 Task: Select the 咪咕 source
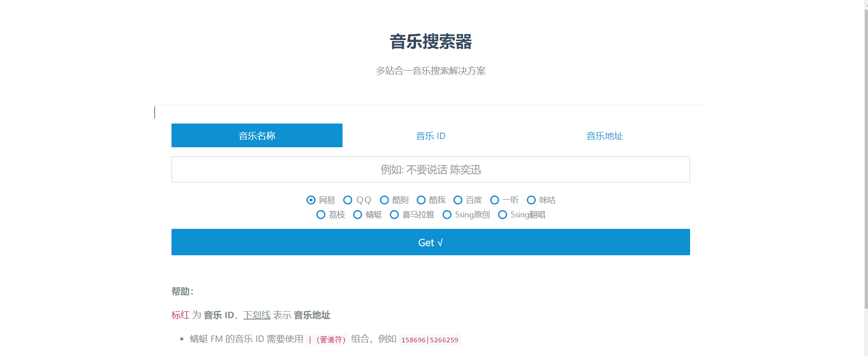coord(531,200)
